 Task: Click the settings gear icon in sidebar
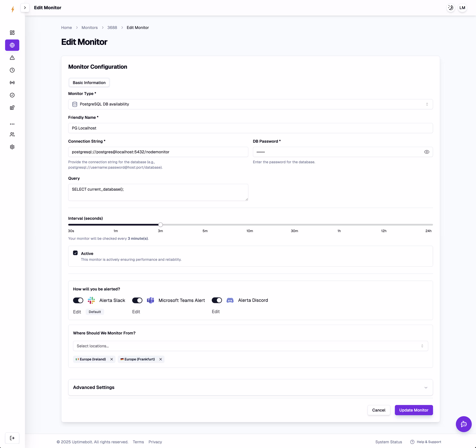(x=12, y=147)
